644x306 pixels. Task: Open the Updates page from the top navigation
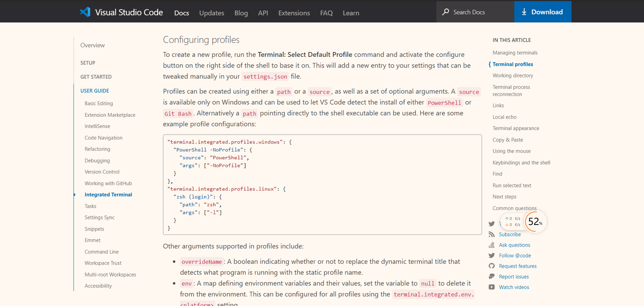coord(212,13)
